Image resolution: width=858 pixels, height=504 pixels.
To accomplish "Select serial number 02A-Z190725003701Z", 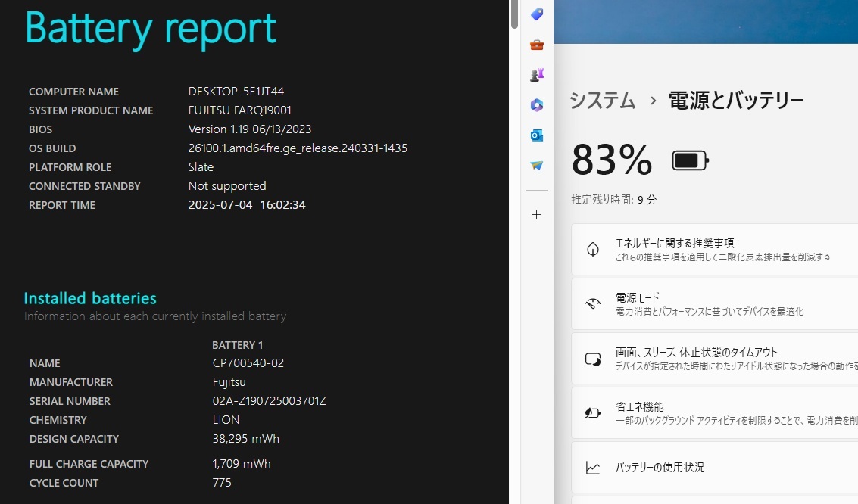I will (270, 401).
